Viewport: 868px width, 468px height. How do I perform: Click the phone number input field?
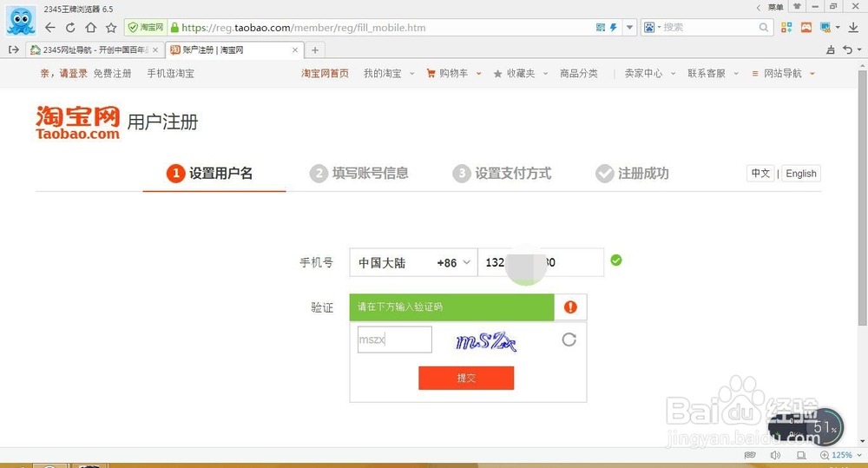[x=541, y=262]
